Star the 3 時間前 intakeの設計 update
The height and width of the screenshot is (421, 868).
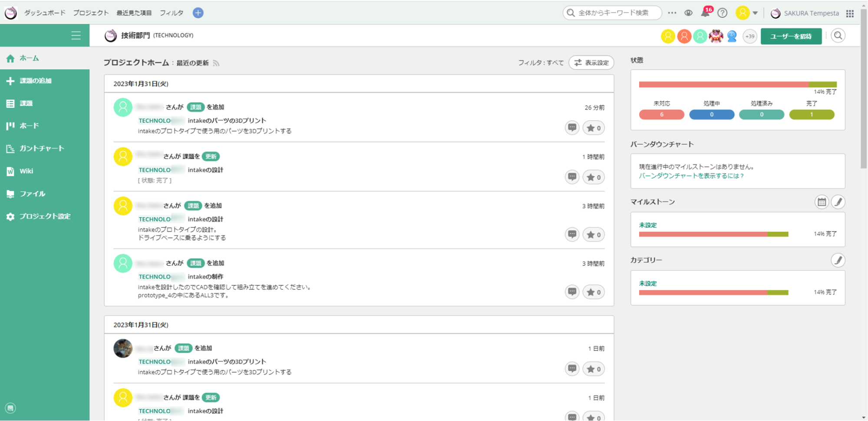(x=594, y=235)
